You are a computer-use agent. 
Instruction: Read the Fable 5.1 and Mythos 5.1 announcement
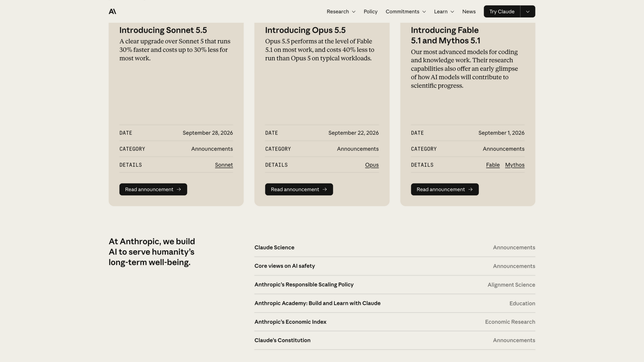coord(444,189)
